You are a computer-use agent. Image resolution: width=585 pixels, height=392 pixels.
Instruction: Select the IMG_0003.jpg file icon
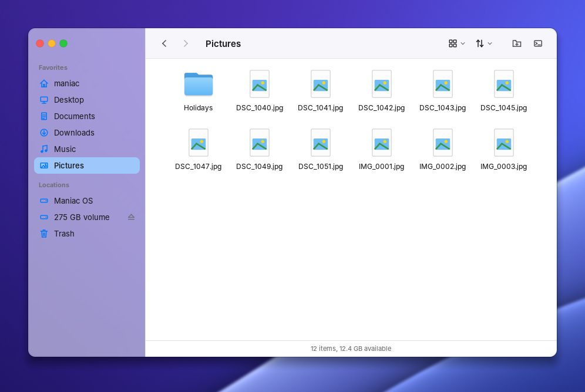pos(504,143)
